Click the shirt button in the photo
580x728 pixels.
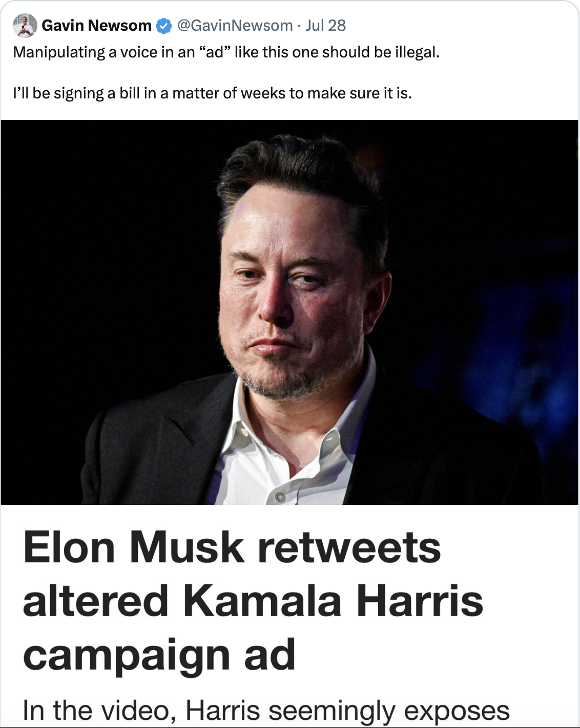tap(280, 496)
